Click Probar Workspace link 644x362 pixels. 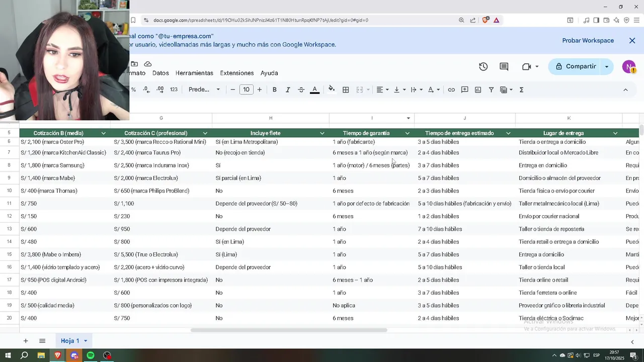588,40
